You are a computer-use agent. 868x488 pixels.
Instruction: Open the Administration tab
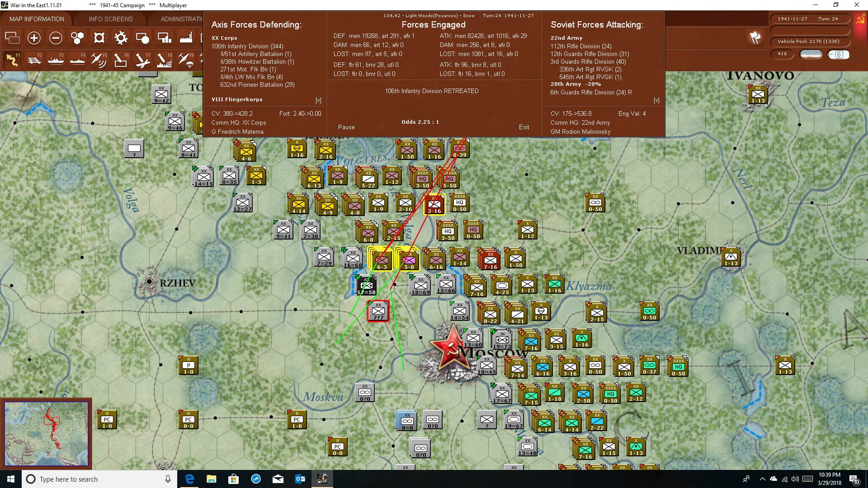point(182,19)
